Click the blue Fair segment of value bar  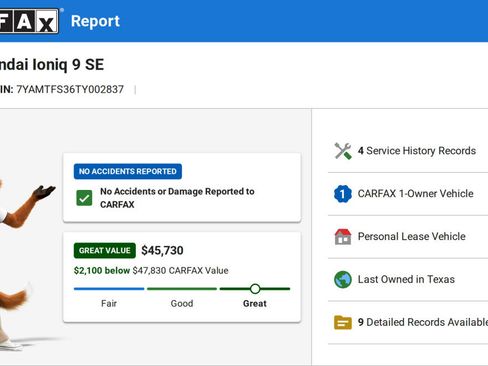109,289
